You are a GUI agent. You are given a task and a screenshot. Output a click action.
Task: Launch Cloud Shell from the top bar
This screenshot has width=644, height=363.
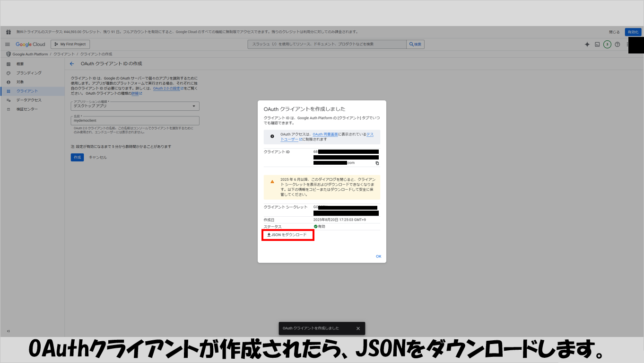point(597,44)
